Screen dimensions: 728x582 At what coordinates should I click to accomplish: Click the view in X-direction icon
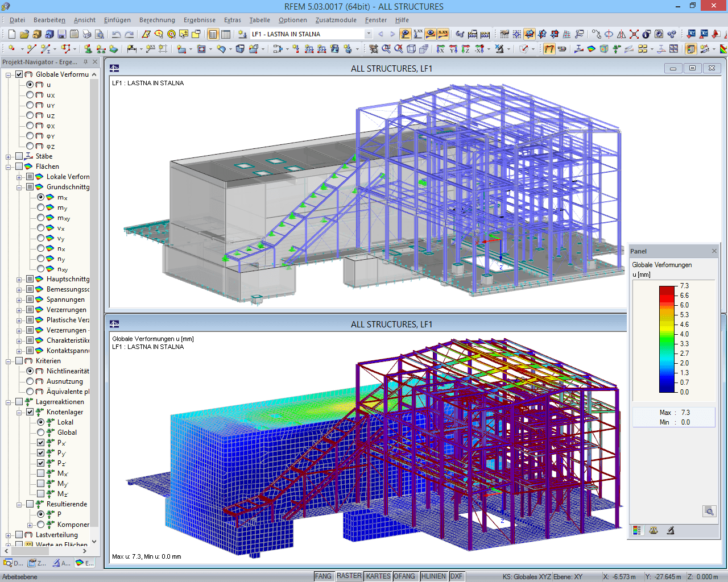pos(441,49)
